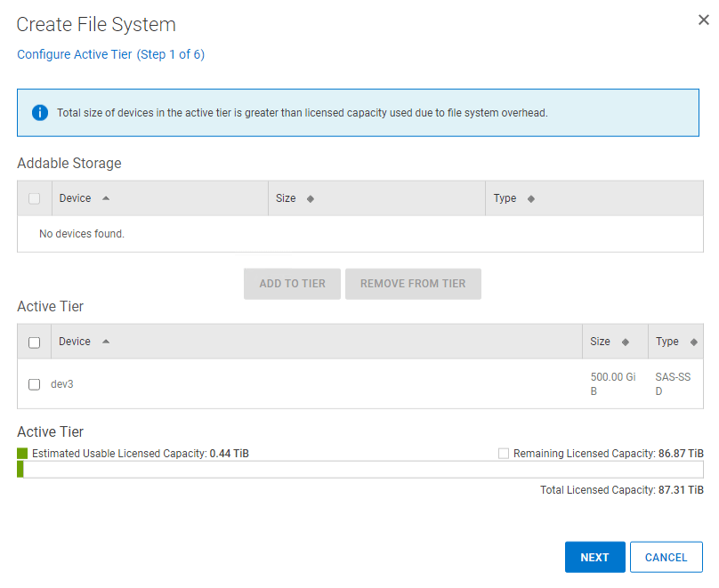Toggle select-all checkbox in Addable Storage header
Screen dimensions: 719x588
(x=35, y=198)
